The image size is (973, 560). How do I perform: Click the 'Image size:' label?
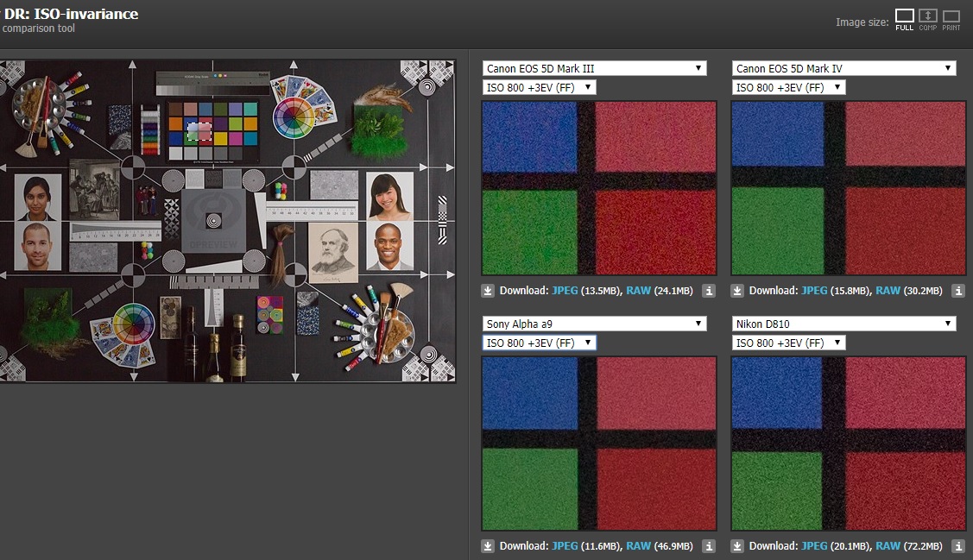click(x=862, y=22)
